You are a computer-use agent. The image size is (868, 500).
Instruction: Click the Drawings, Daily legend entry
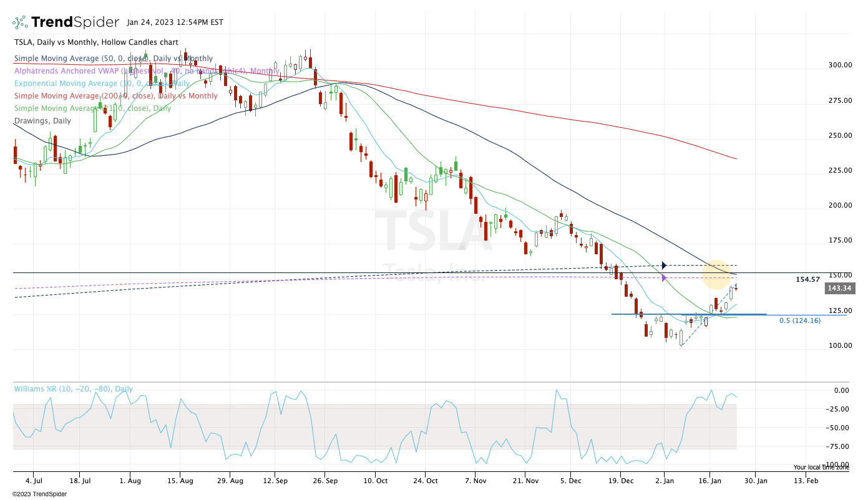[x=42, y=121]
